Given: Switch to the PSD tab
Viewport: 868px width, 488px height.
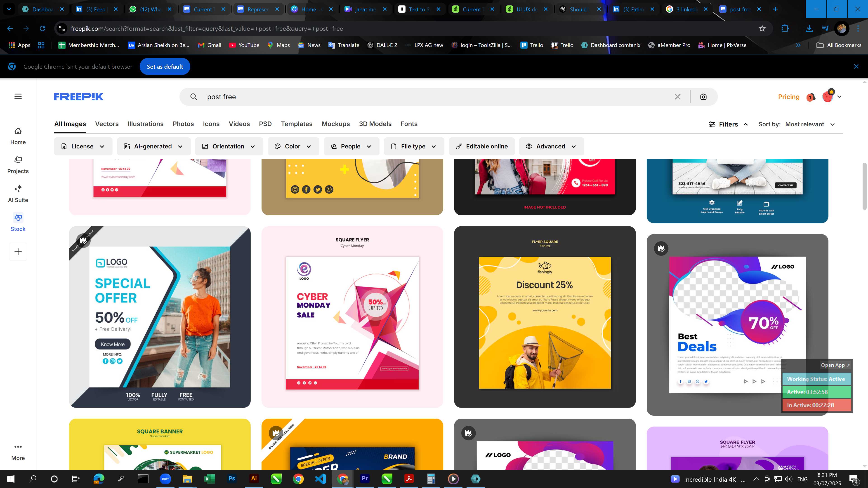Looking at the screenshot, I should click(265, 124).
